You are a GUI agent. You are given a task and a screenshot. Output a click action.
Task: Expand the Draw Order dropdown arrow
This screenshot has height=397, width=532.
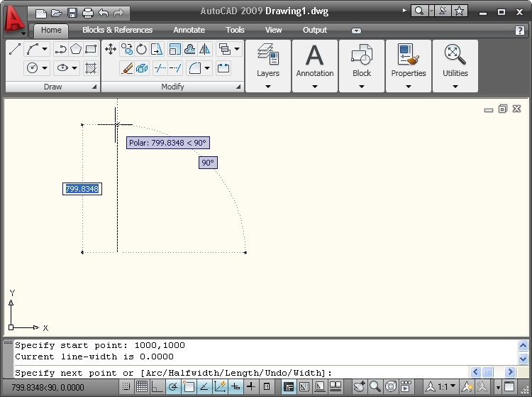tap(237, 49)
